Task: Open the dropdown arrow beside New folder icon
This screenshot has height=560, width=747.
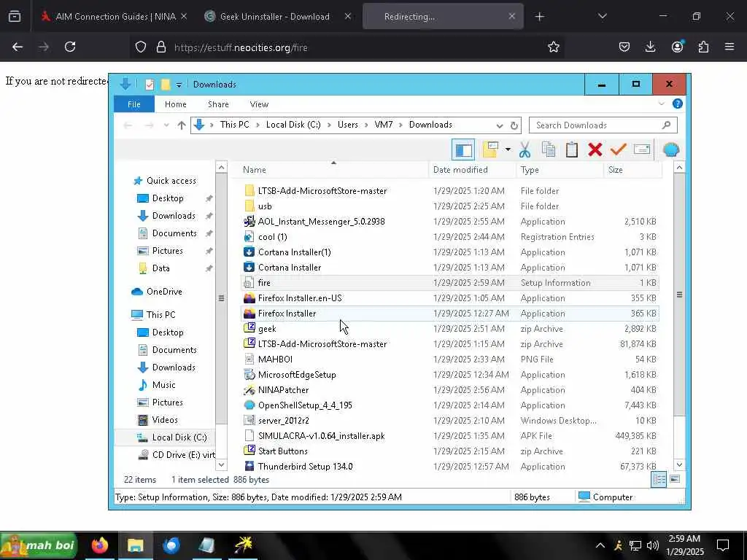Action: tap(508, 150)
